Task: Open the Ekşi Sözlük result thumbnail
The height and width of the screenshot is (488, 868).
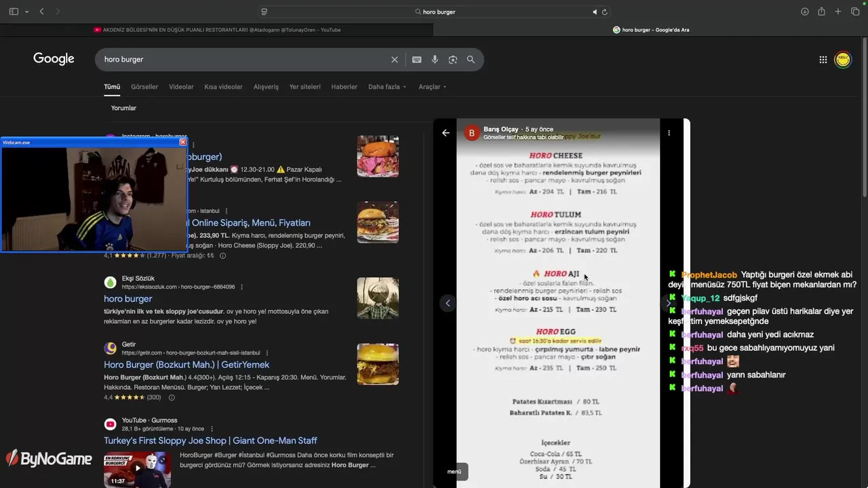Action: (378, 298)
